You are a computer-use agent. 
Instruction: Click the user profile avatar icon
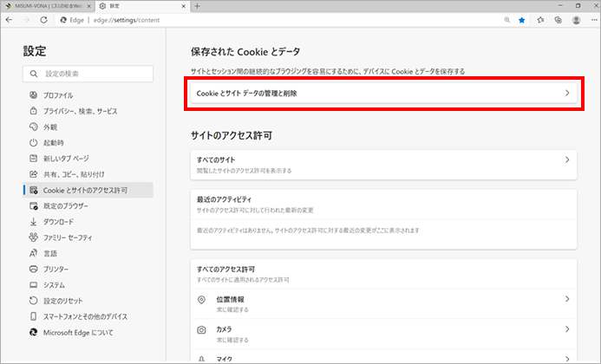click(x=576, y=20)
